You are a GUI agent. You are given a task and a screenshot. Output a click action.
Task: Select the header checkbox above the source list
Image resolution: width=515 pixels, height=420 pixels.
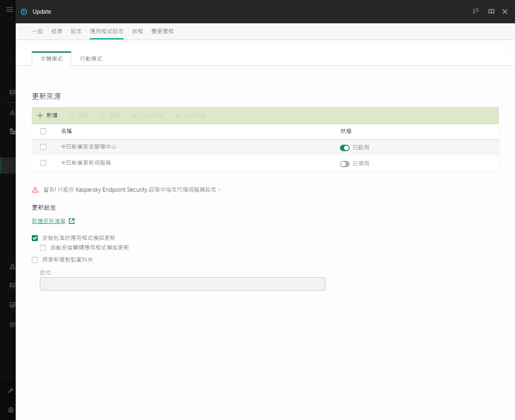point(43,131)
